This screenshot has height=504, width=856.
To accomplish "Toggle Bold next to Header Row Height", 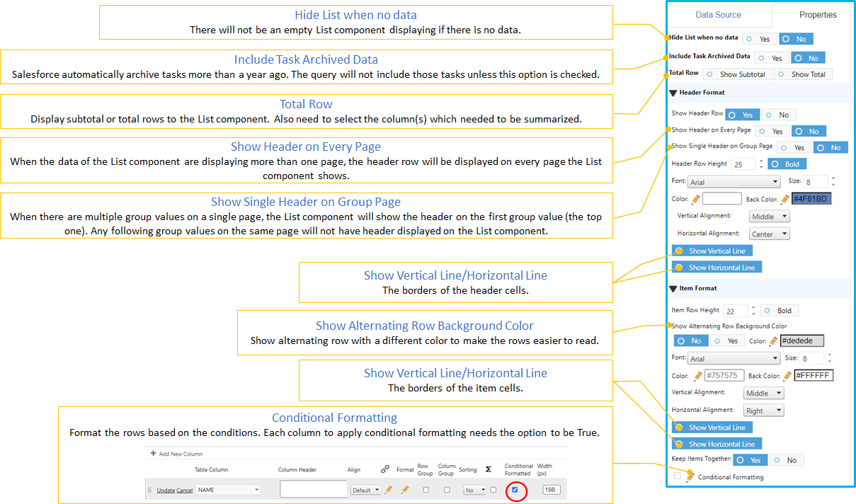I will coord(787,164).
